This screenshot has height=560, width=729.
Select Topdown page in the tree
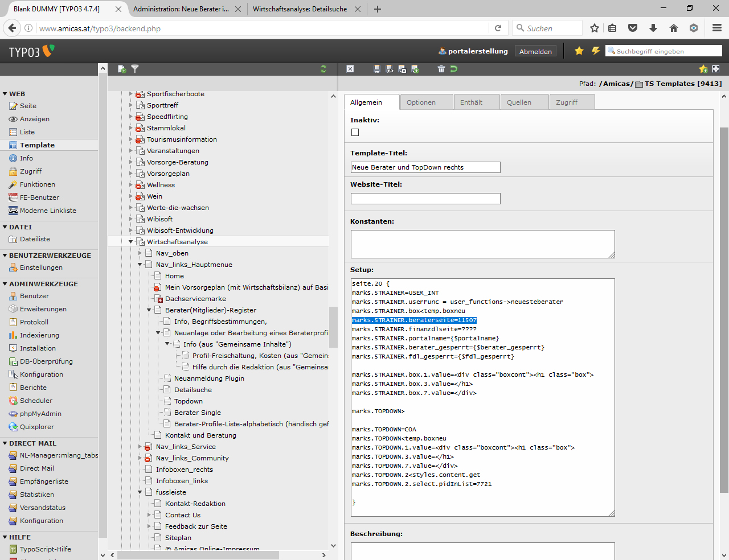pyautogui.click(x=189, y=401)
